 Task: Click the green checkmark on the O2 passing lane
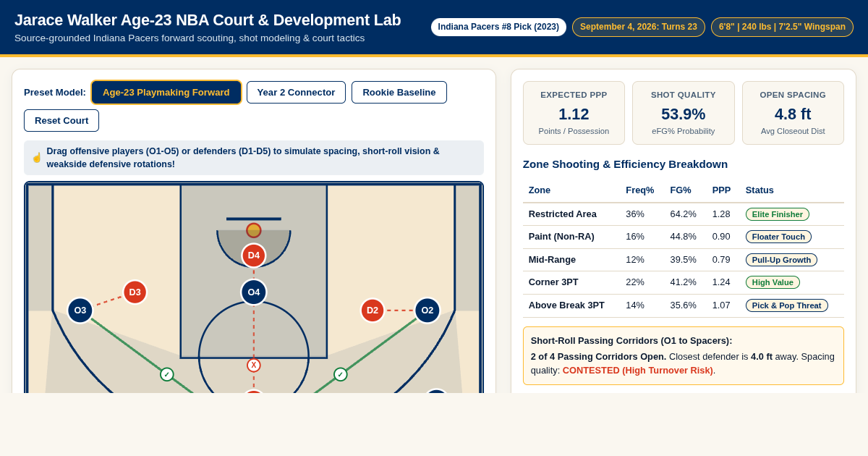(341, 374)
